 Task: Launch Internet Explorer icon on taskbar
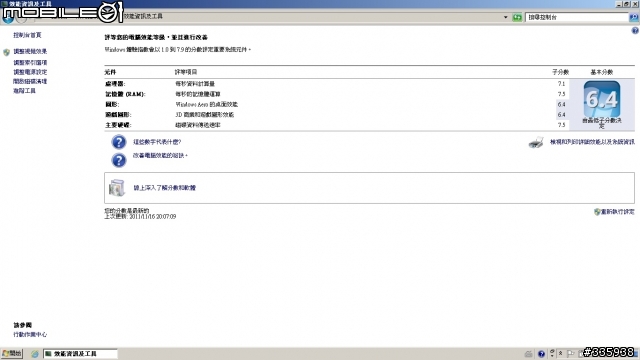coord(35,354)
